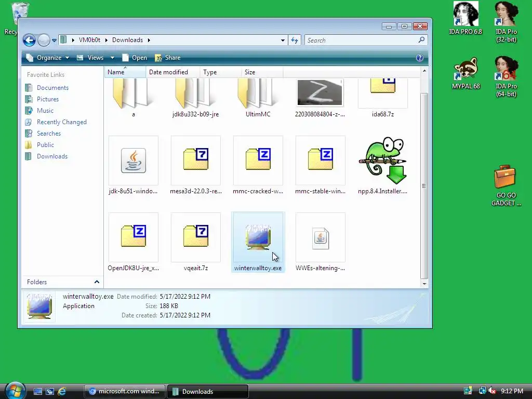Click Open in the toolbar
532x399 pixels.
[x=135, y=58]
